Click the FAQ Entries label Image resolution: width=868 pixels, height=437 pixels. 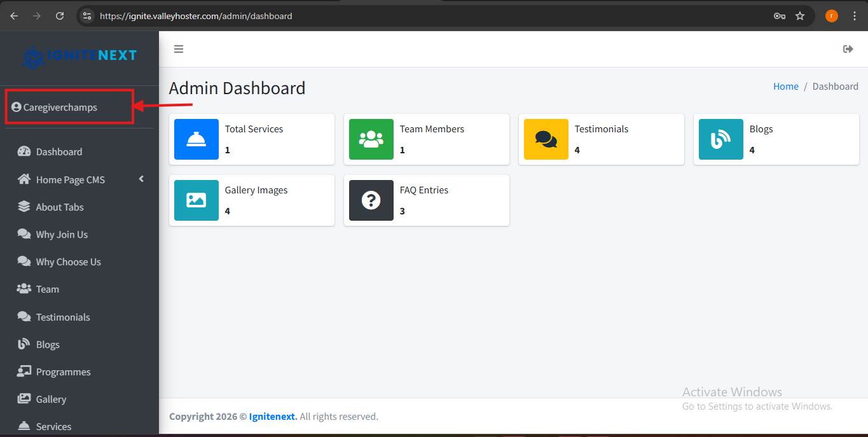pos(424,190)
